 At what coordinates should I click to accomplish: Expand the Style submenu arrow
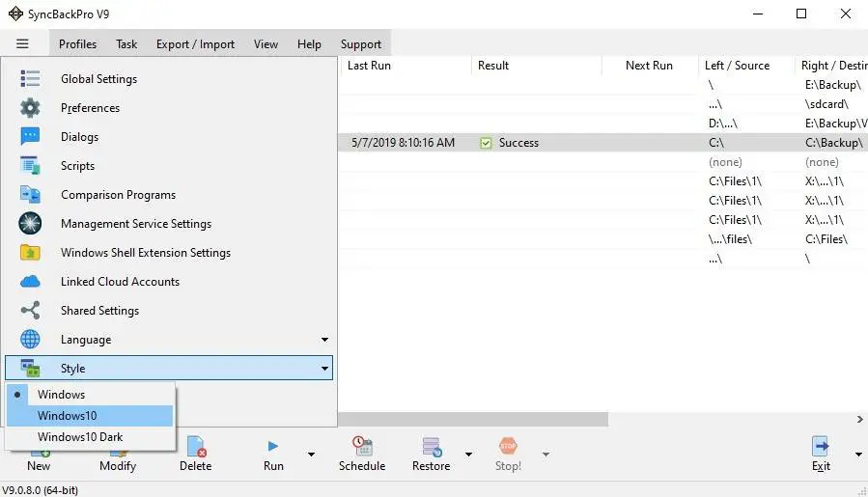pyautogui.click(x=324, y=368)
